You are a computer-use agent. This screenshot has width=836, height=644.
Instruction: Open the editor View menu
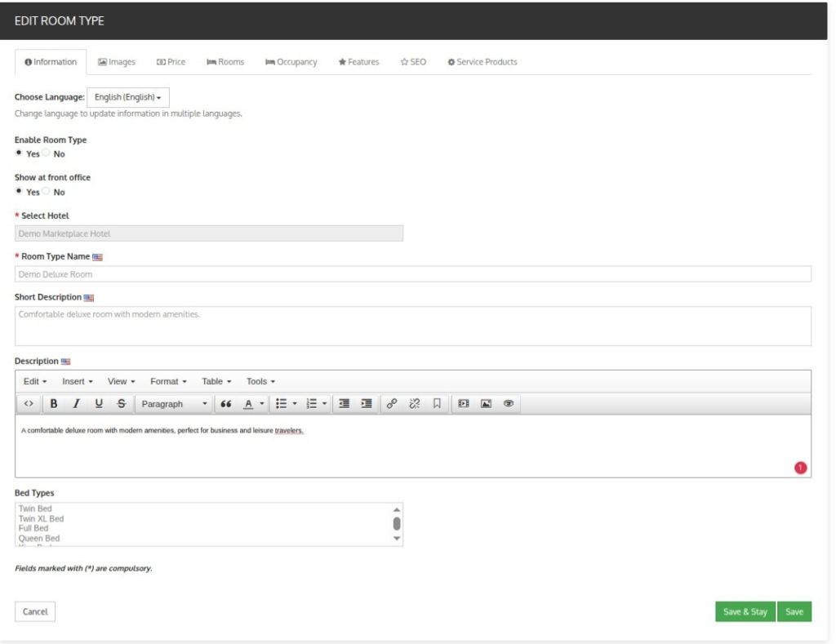coord(122,381)
